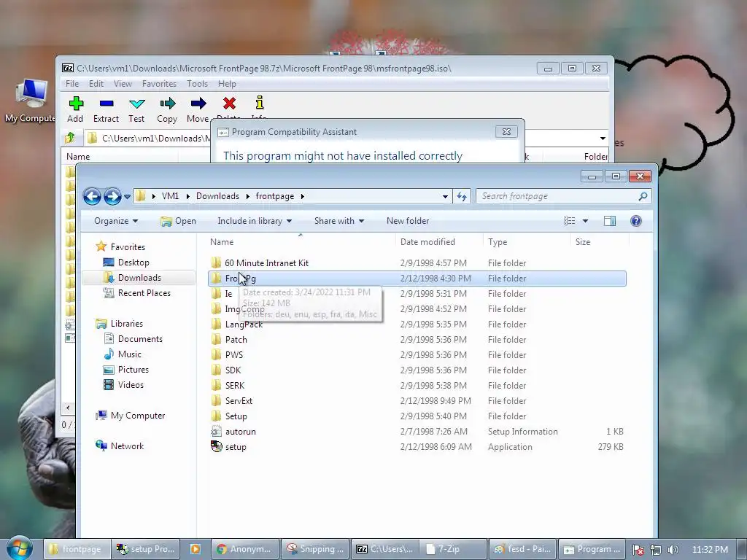
Task: Open the Share with dropdown
Action: [x=339, y=221]
